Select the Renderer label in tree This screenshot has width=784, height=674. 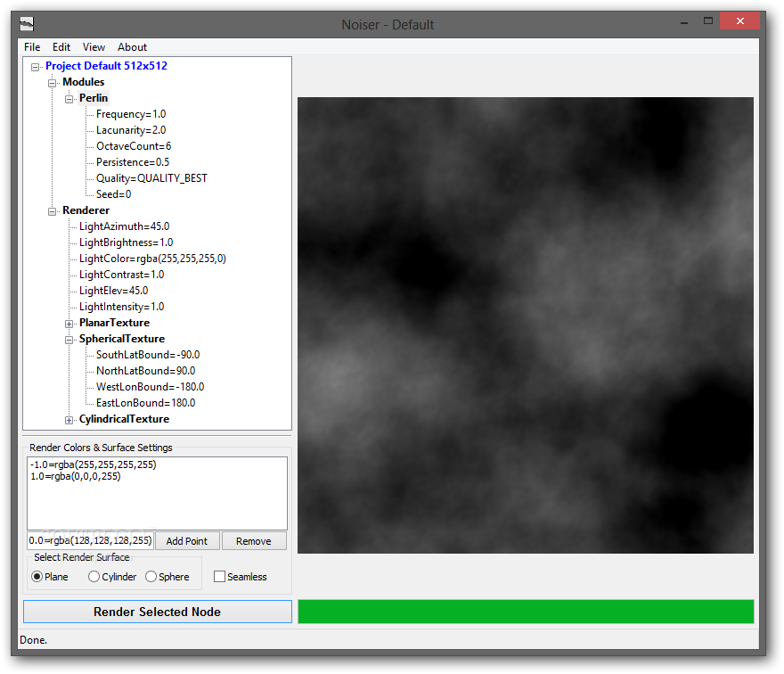pyautogui.click(x=86, y=210)
